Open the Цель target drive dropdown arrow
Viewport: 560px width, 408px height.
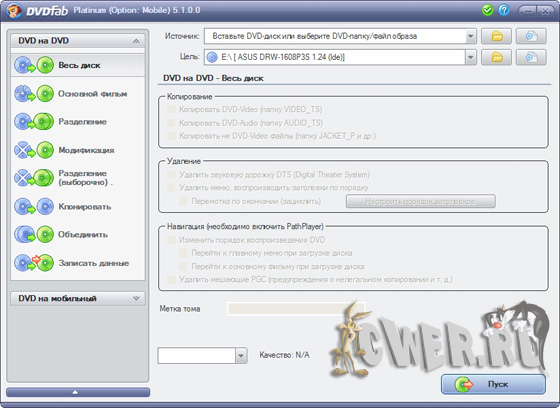pos(471,57)
